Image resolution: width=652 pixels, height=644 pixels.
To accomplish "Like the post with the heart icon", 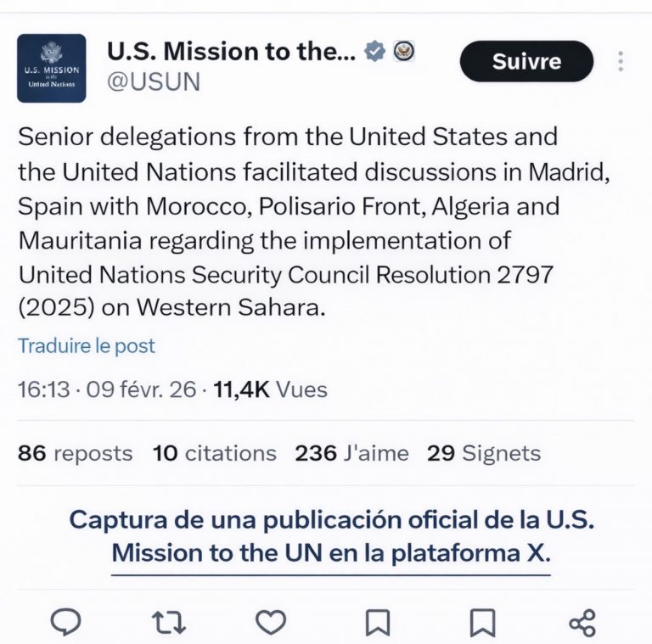I will click(271, 623).
